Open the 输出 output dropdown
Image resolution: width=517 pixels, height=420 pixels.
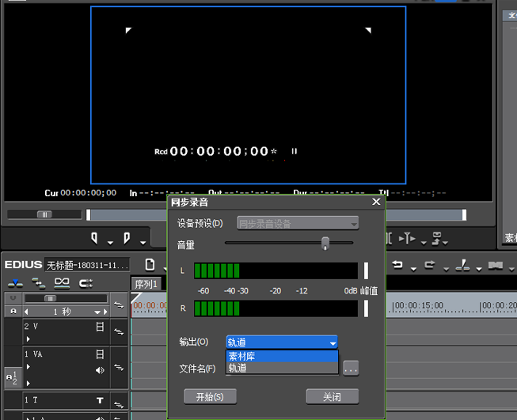coord(282,342)
